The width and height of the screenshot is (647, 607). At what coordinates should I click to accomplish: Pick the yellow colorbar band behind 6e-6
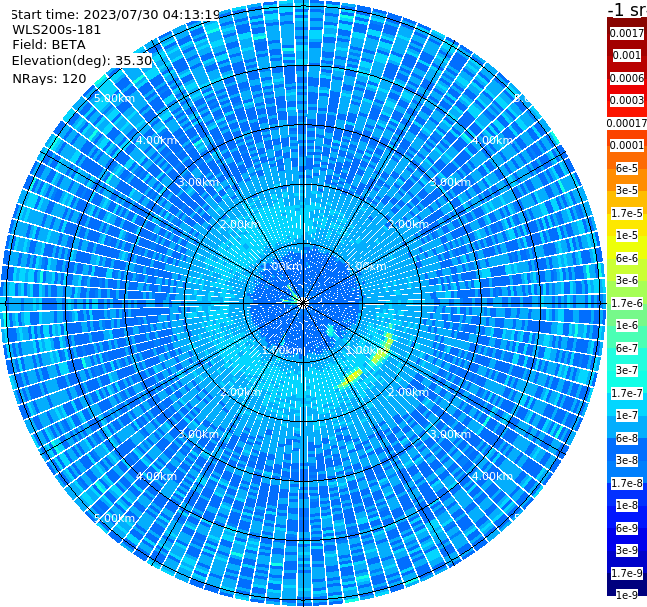pos(627,249)
